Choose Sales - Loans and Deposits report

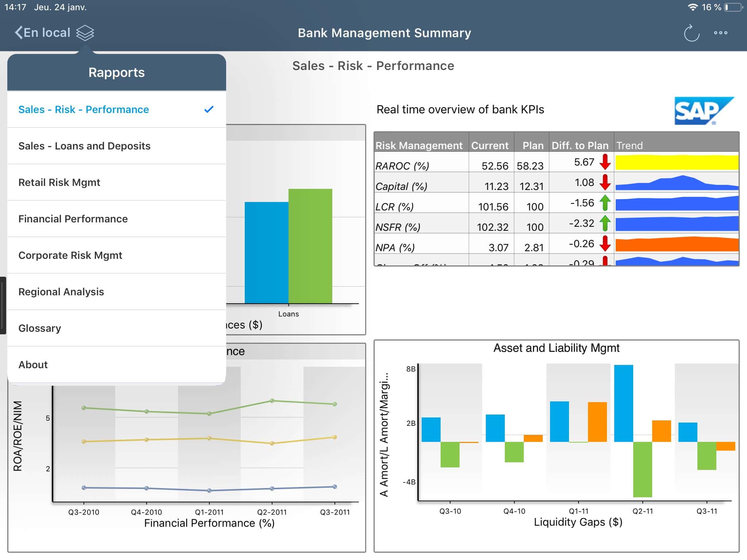(x=84, y=146)
